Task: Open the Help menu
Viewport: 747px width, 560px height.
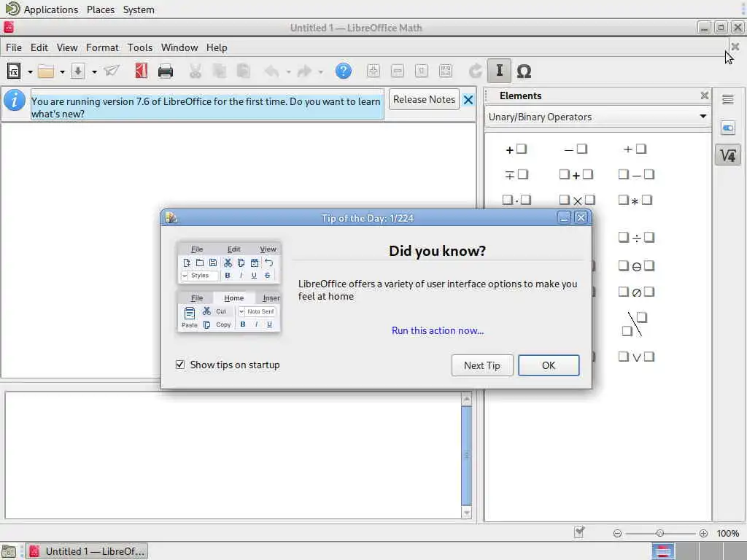Action: click(216, 47)
